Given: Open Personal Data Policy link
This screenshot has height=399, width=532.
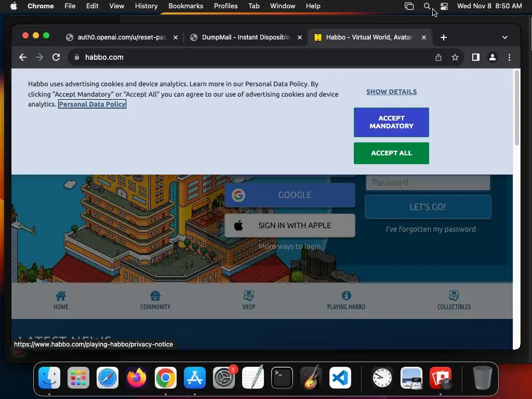Looking at the screenshot, I should pyautogui.click(x=92, y=104).
